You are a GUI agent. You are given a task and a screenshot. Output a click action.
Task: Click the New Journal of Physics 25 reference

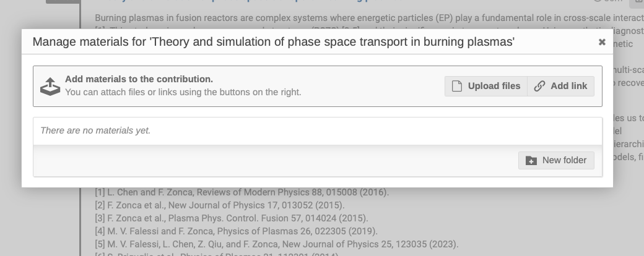277,244
